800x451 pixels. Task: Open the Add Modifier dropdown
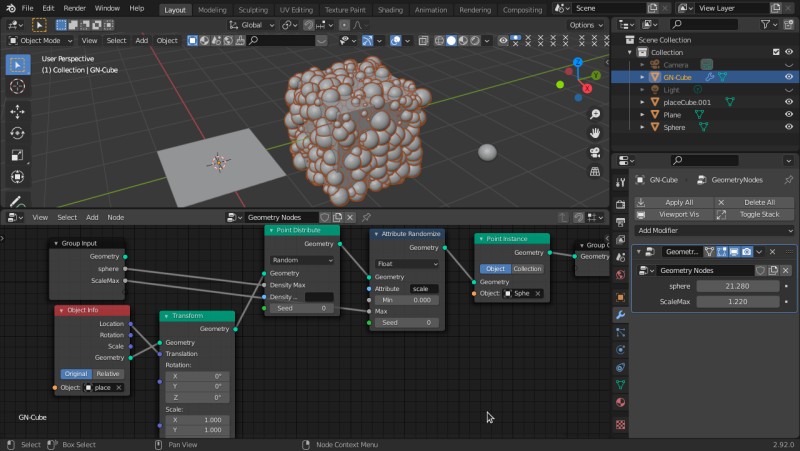click(x=714, y=231)
